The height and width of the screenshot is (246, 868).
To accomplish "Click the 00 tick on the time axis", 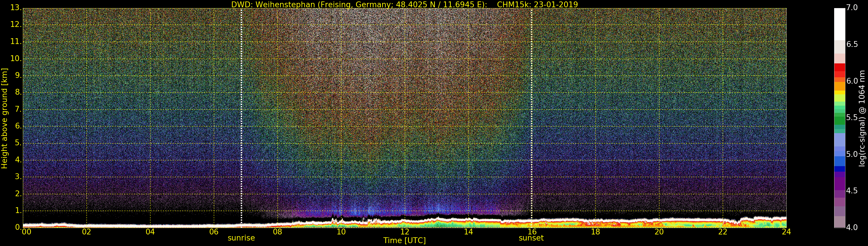I will [26, 232].
